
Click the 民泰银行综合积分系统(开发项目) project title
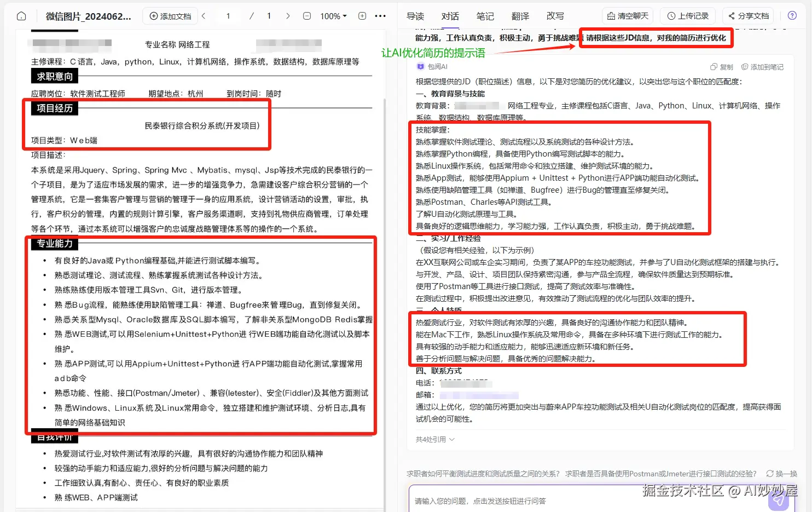coord(202,125)
